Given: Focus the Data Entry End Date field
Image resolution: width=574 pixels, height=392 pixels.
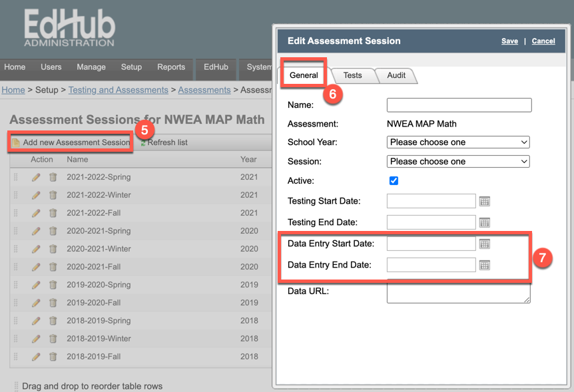Looking at the screenshot, I should coord(431,265).
